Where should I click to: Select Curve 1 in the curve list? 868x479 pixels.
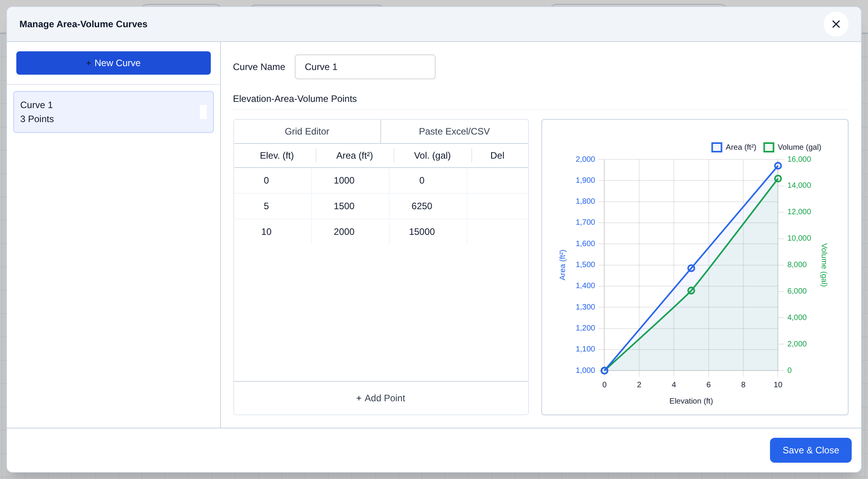coord(114,112)
